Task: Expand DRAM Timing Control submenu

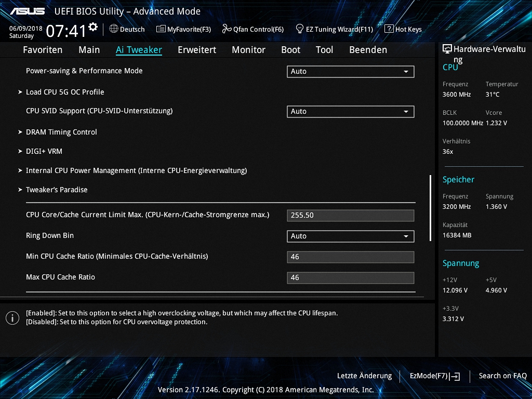Action: 61,132
